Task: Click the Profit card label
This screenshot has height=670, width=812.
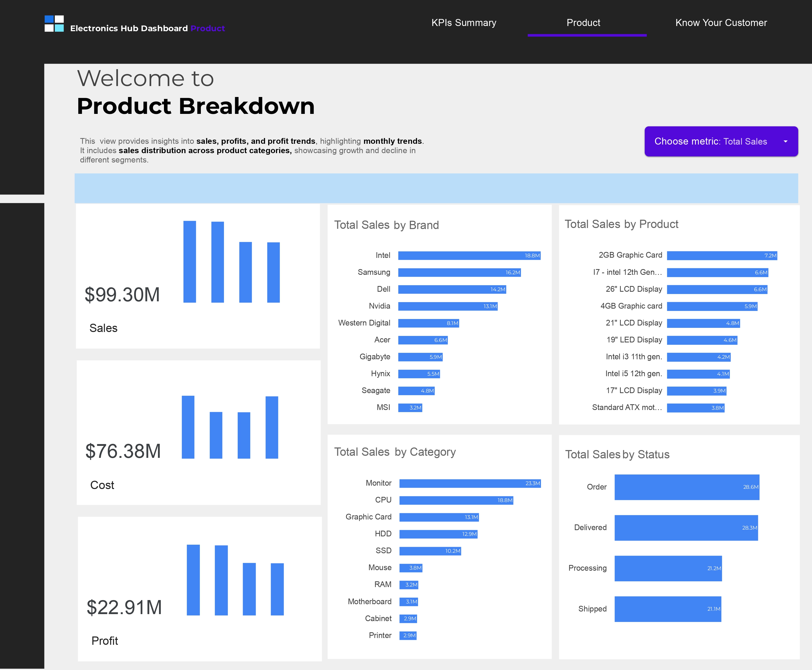Action: click(x=104, y=641)
